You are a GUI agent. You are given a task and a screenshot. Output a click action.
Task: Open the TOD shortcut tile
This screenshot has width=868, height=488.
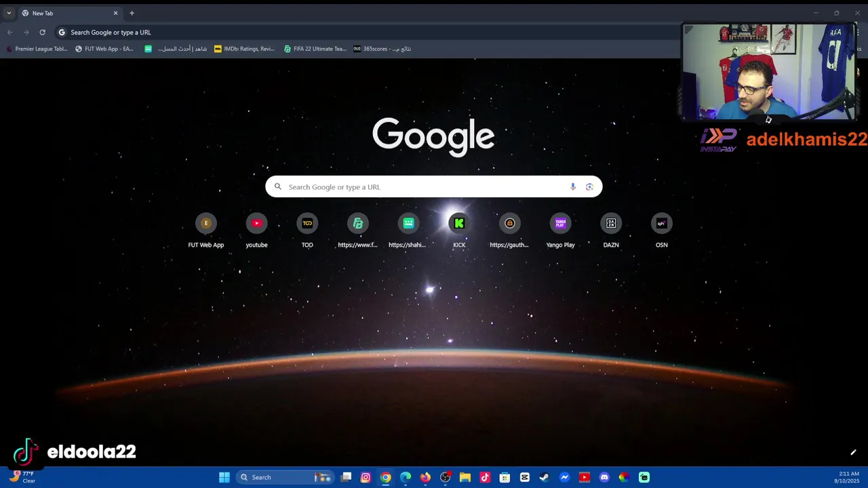307,231
